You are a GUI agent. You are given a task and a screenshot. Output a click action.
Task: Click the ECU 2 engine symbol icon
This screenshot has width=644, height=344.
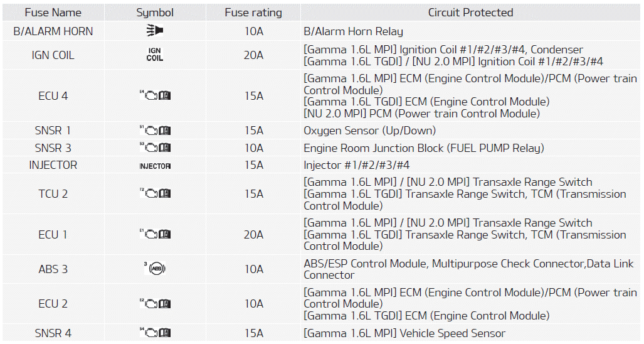tap(156, 304)
